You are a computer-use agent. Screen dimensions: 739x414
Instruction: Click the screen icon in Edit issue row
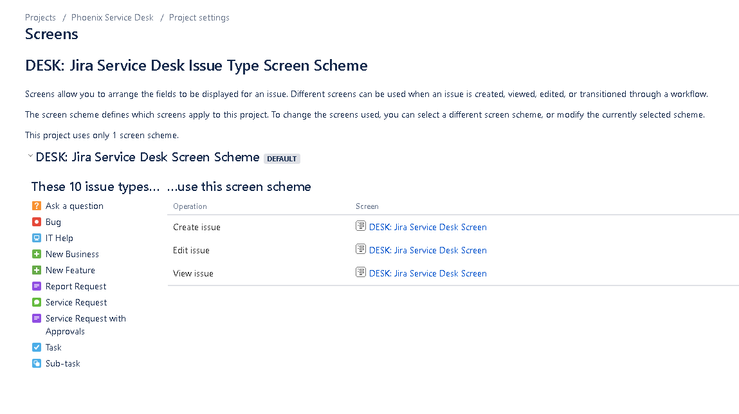(361, 249)
